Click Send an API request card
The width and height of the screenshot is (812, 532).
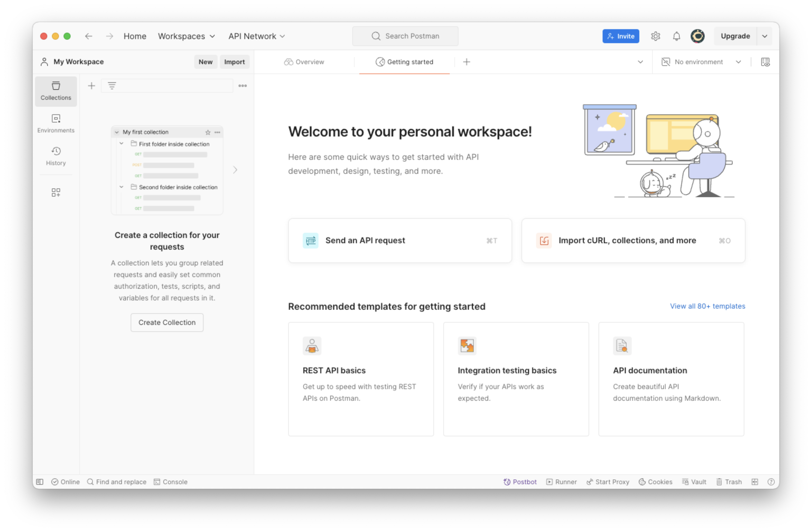400,241
